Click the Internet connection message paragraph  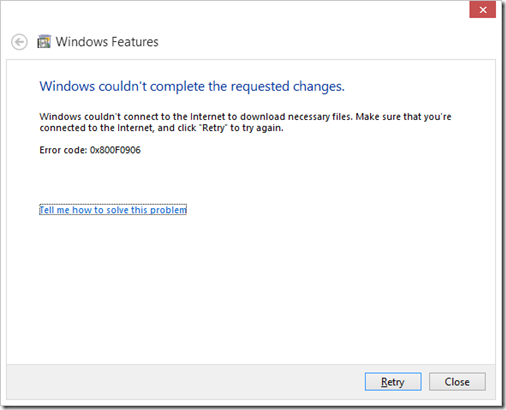click(245, 122)
